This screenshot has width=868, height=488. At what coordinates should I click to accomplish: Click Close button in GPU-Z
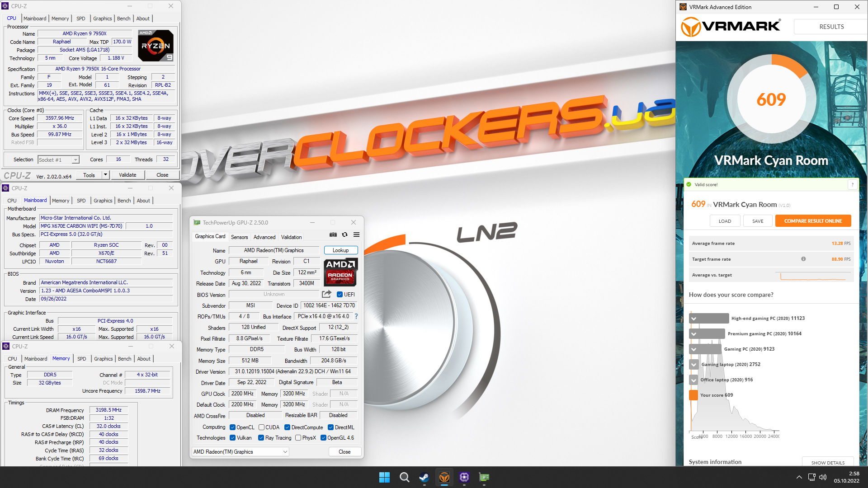[x=344, y=452]
